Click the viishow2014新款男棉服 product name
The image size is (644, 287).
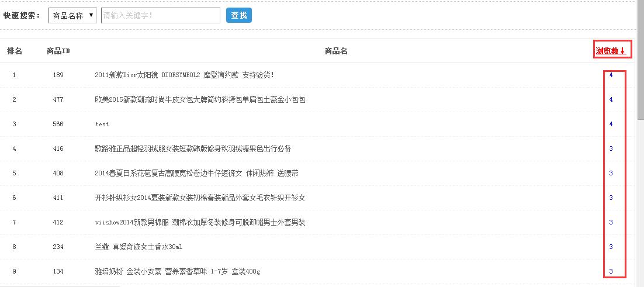click(200, 222)
